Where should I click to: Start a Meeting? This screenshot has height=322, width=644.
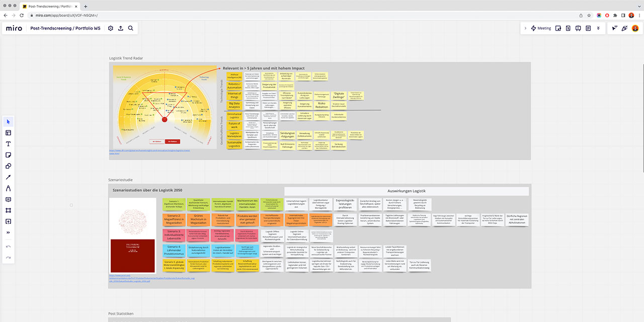(x=541, y=28)
